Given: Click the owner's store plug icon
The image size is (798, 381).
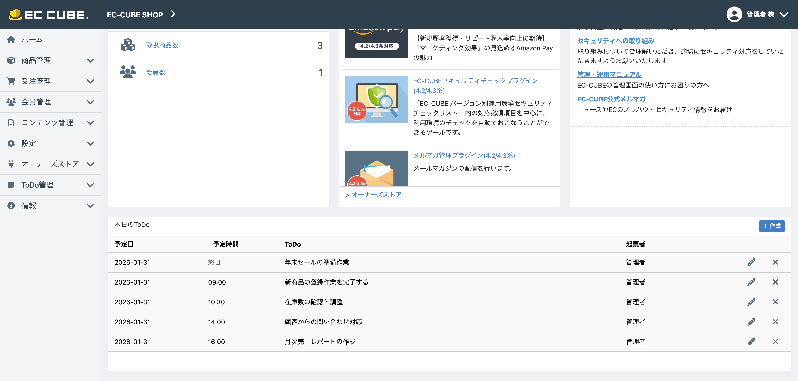Looking at the screenshot, I should [x=11, y=164].
